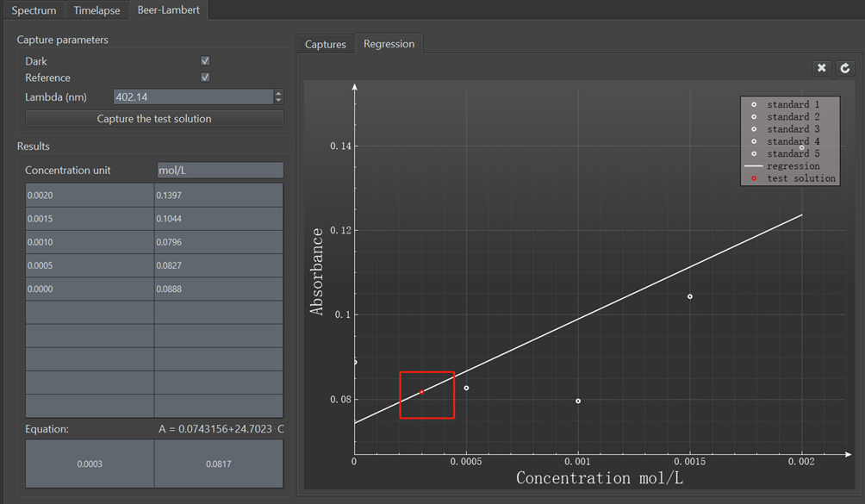Select the 0.0020 concentration cell
Viewport: 865px width, 504px height.
click(x=90, y=196)
